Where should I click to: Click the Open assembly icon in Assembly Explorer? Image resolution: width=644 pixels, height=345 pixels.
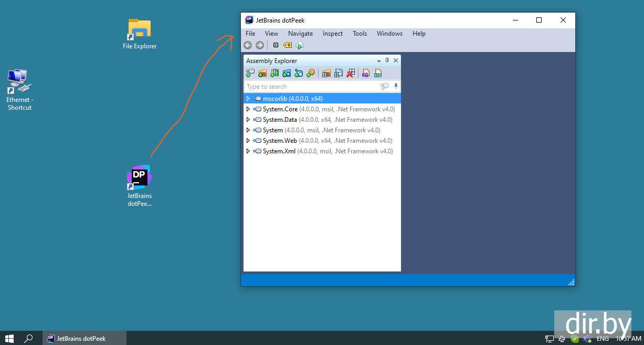tap(250, 73)
